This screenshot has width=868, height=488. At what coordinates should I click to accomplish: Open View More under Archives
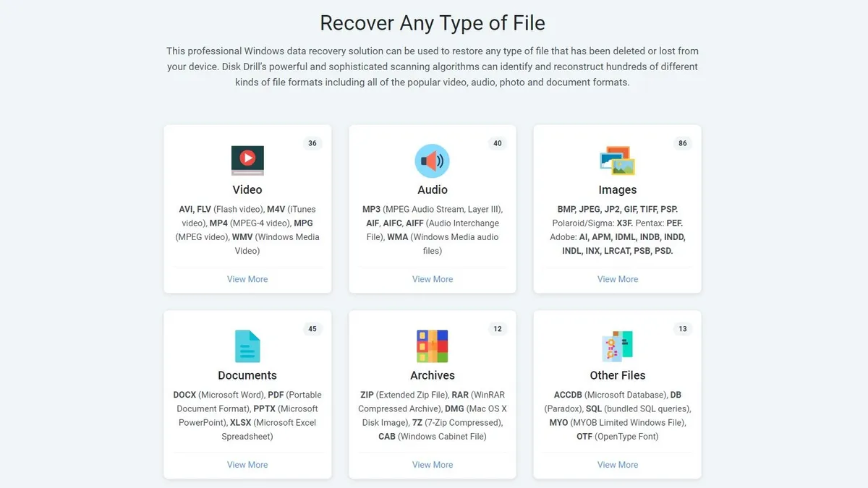[x=433, y=465]
